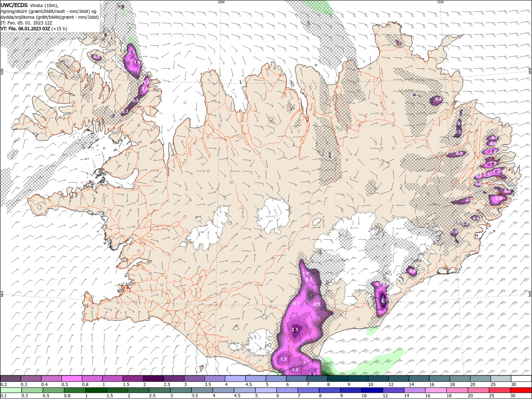Click the 2.3 precipitation value on the map
532x399 pixels.
(295, 330)
